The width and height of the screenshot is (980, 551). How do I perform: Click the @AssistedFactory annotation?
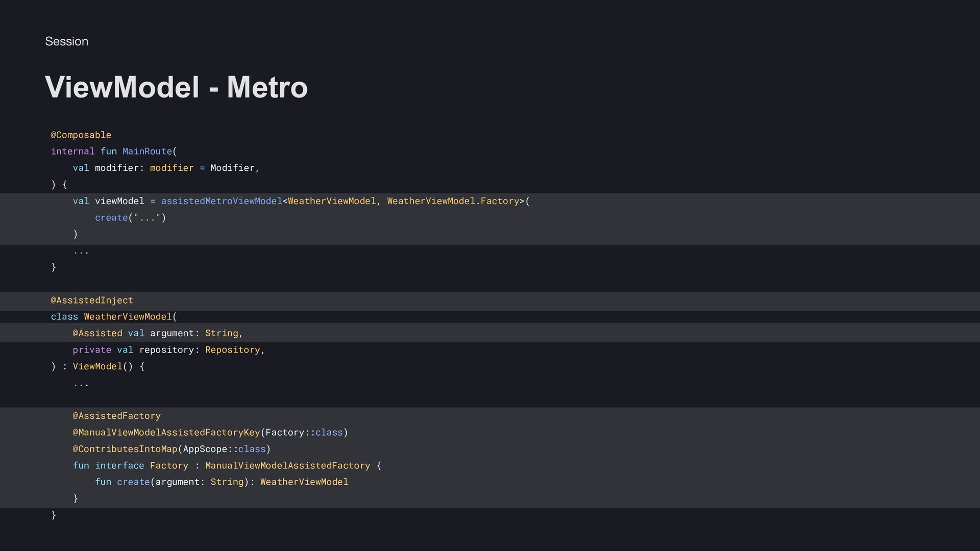click(x=116, y=416)
